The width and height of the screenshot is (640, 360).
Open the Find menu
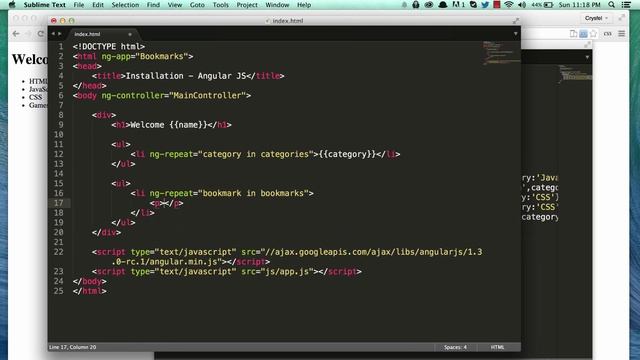click(153, 5)
